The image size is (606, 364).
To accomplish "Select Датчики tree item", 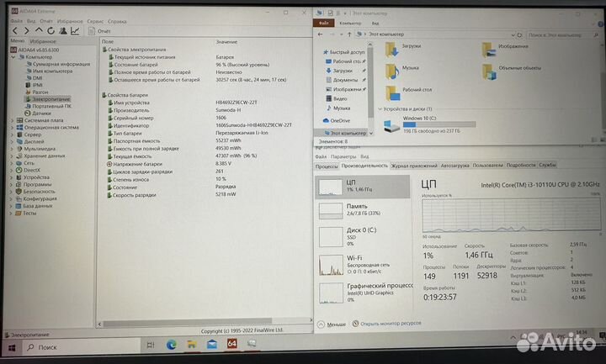I will [38, 113].
